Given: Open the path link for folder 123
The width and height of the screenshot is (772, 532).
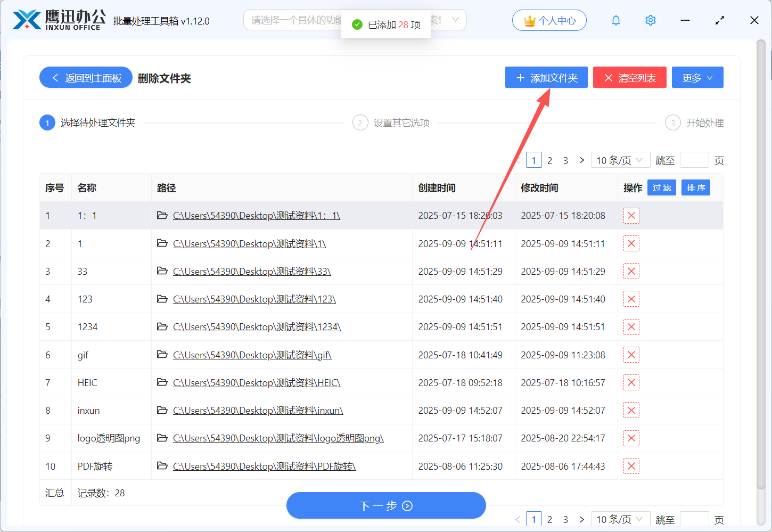Looking at the screenshot, I should [254, 299].
